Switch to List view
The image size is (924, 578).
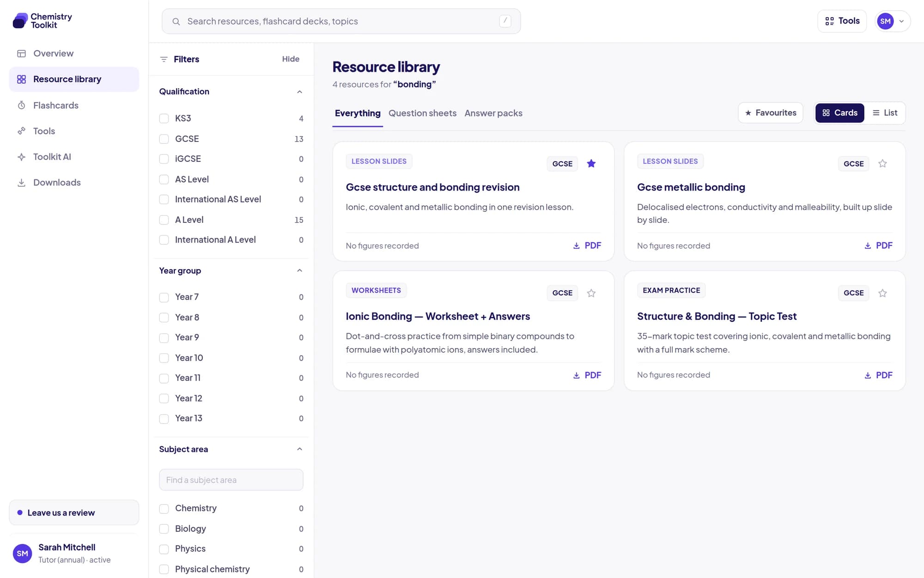(x=885, y=113)
